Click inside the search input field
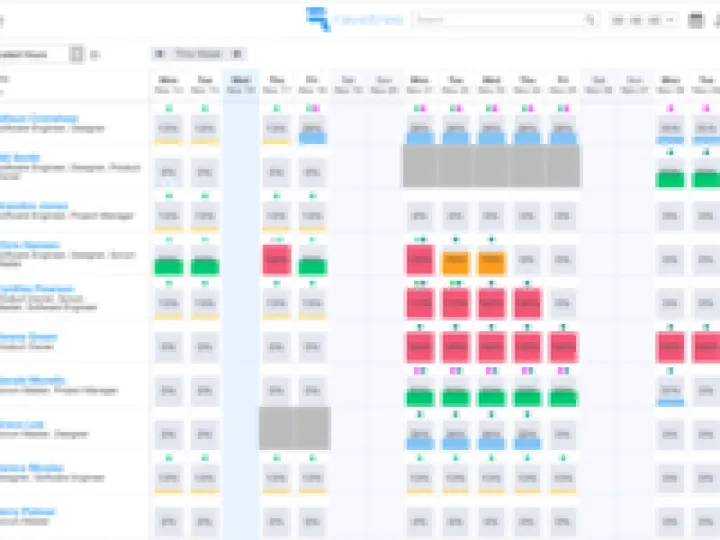This screenshot has height=540, width=720. (x=500, y=19)
